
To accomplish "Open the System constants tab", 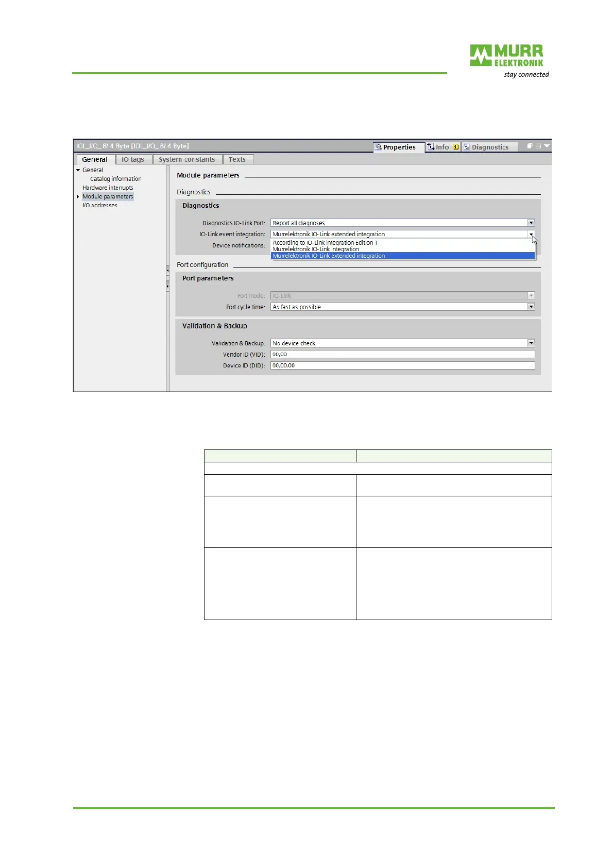I will click(x=186, y=160).
